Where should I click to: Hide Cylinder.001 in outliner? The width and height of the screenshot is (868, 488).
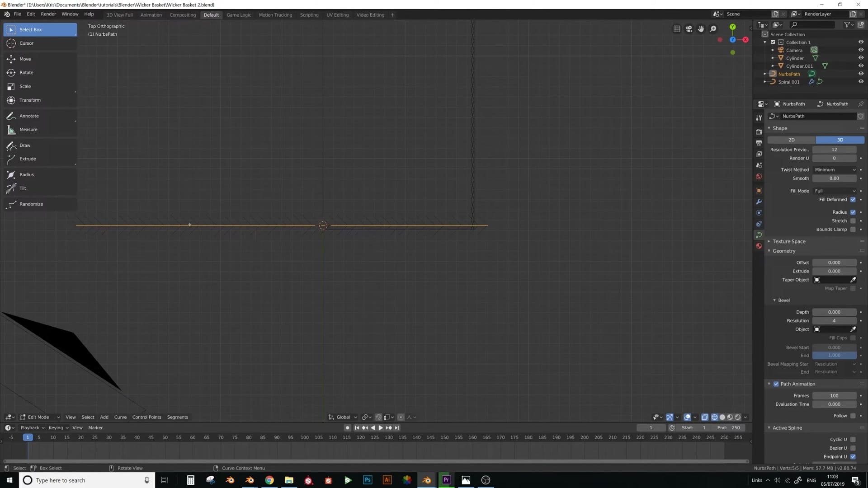pos(861,66)
